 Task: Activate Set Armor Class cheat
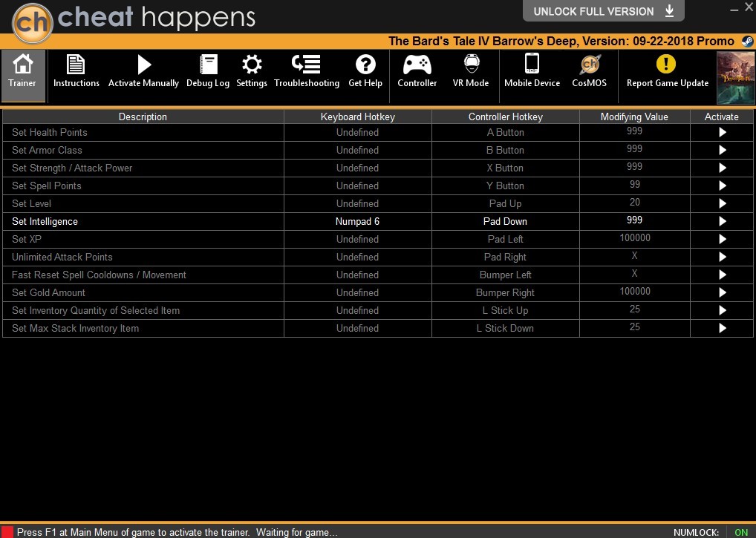click(722, 151)
